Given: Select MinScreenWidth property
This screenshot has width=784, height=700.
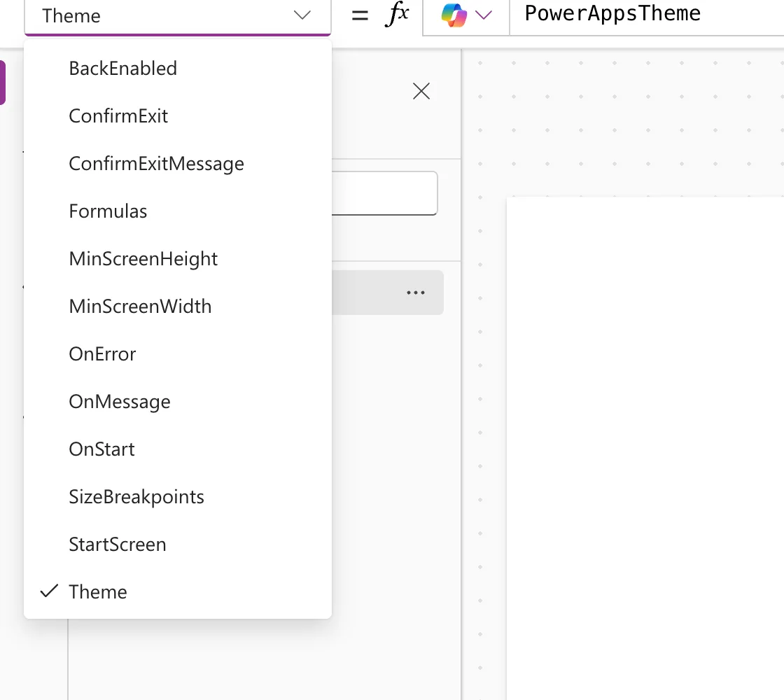Looking at the screenshot, I should pyautogui.click(x=178, y=307).
